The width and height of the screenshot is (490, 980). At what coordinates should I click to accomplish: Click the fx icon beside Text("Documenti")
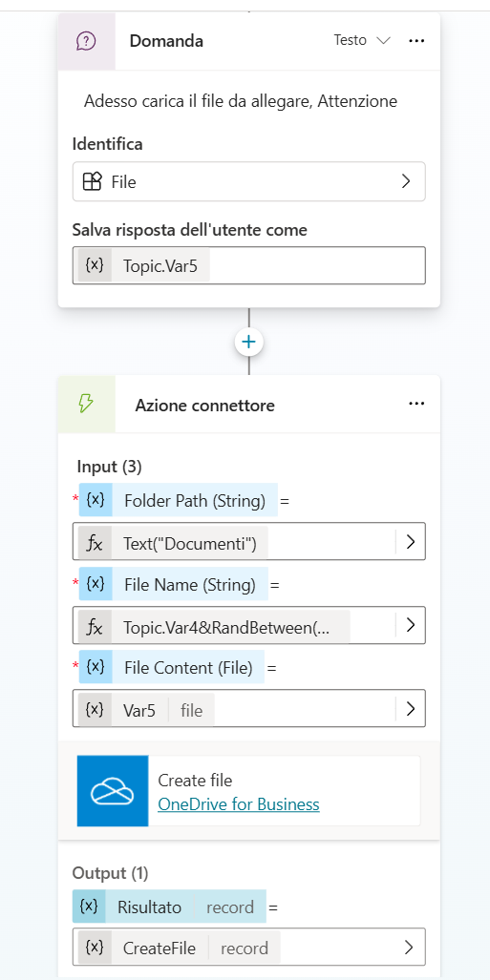(94, 543)
